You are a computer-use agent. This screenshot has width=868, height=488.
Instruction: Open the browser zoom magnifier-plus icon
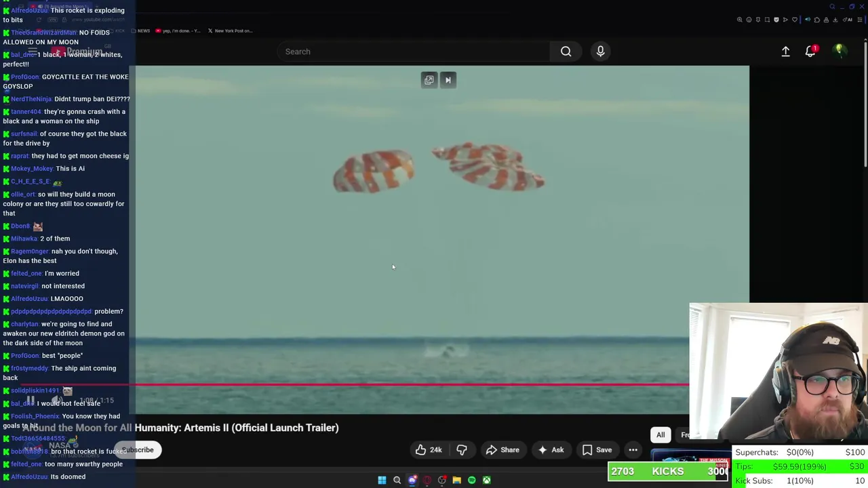click(740, 20)
